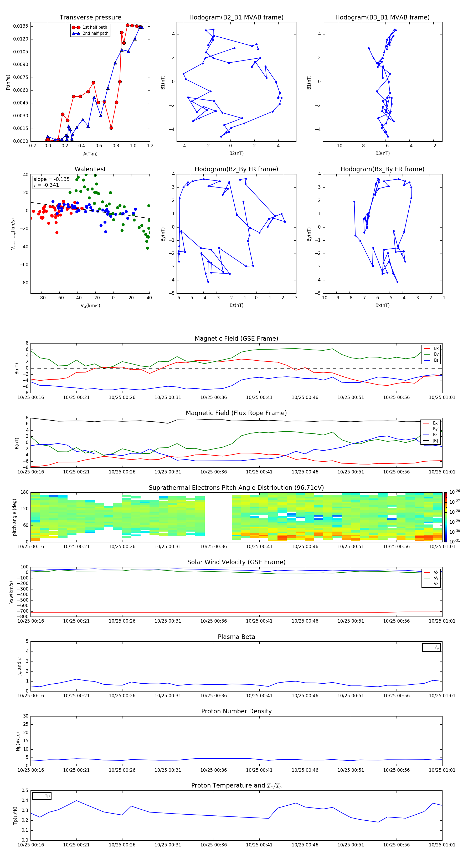Screen dimensions: 473x868
Task: Click the 'Bx(nT)' x-axis label
Action: tap(382, 305)
